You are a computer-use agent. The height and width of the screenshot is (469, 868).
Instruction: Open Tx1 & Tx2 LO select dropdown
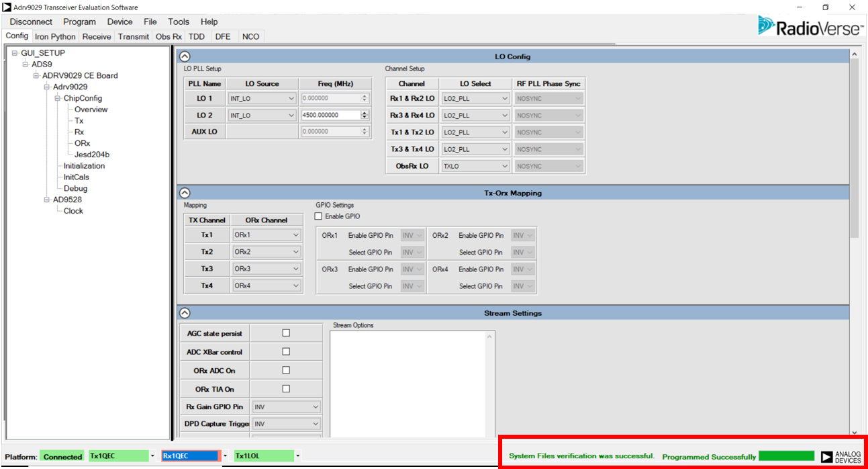(475, 132)
